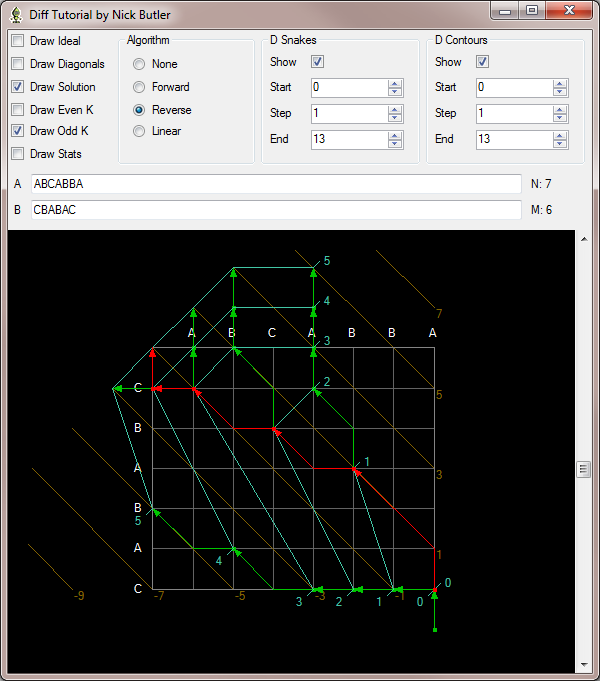The height and width of the screenshot is (681, 600).
Task: Uncheck the Draw Odd K checkbox
Action: (18, 131)
